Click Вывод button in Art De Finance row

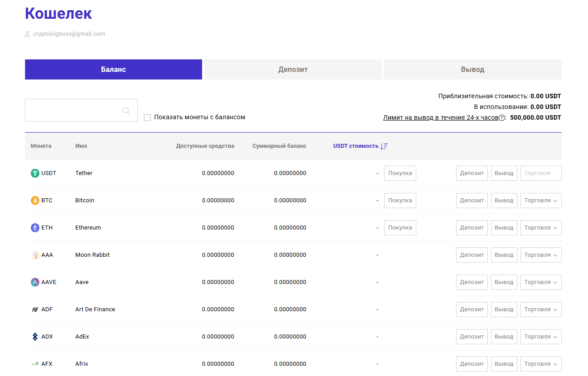(504, 309)
